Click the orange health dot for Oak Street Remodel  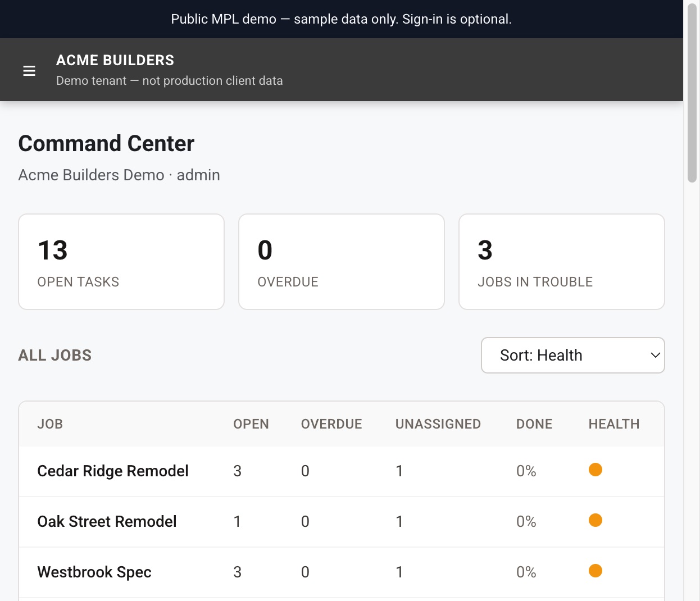596,520
